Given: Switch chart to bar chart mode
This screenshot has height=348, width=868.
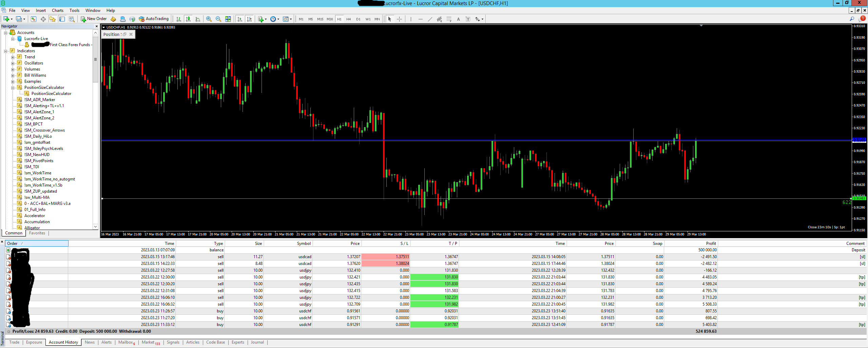Looking at the screenshot, I should [x=179, y=19].
